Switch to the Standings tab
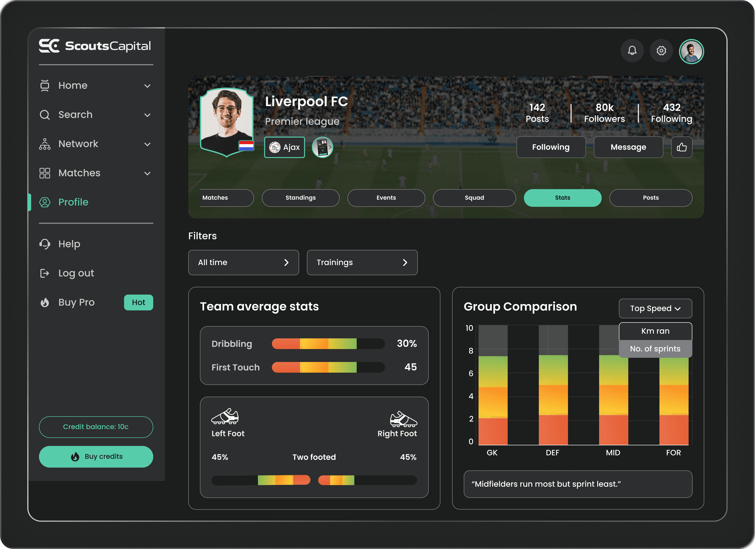 [x=300, y=198]
